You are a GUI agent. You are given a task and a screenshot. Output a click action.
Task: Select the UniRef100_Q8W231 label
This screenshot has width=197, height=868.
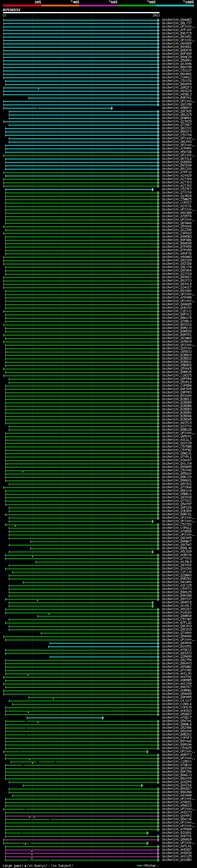coord(177,453)
